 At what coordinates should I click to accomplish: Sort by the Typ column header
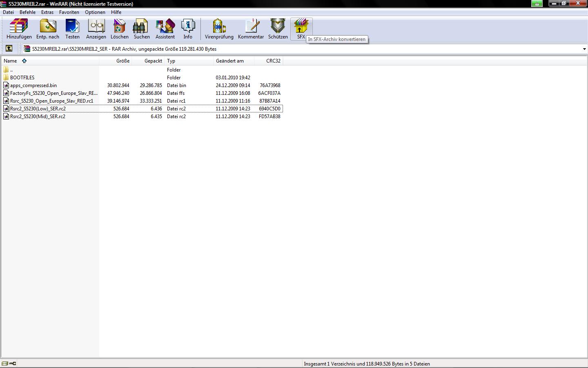[x=189, y=61]
